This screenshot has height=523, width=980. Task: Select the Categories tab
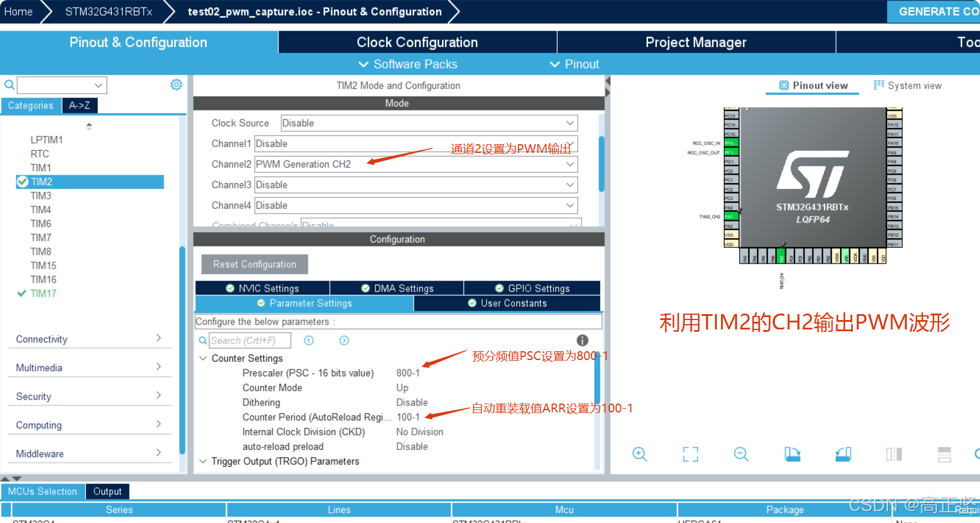point(31,105)
